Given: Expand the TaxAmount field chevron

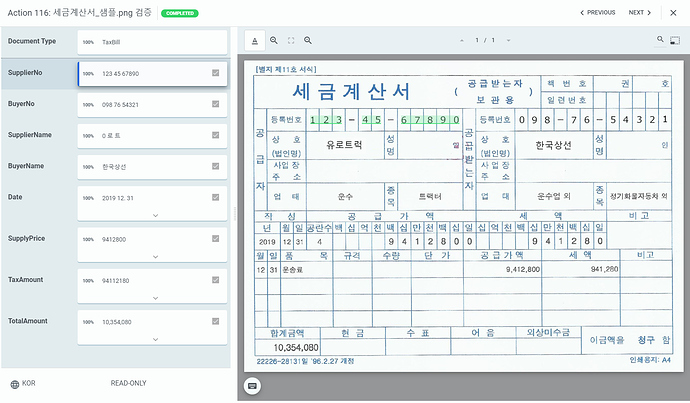Looking at the screenshot, I should pos(155,298).
